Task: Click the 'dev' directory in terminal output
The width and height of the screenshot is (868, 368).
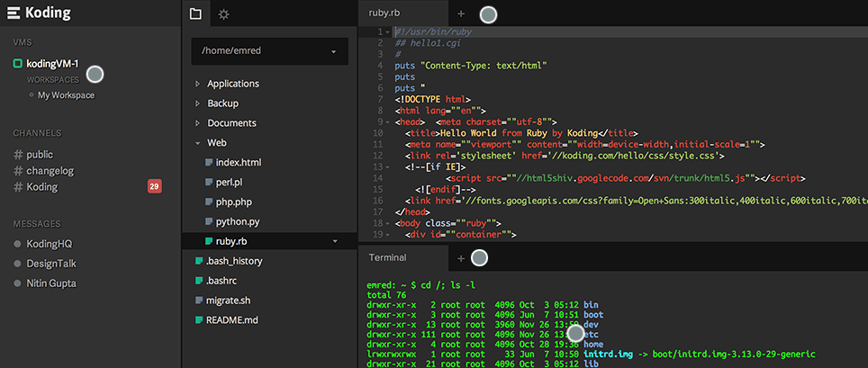Action: tap(592, 324)
